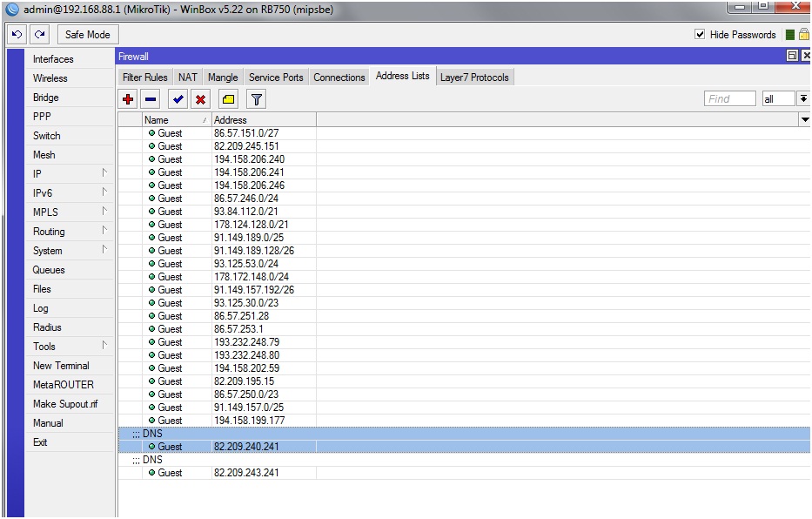The height and width of the screenshot is (519, 812).
Task: Click the Undo arrow icon
Action: tap(17, 35)
